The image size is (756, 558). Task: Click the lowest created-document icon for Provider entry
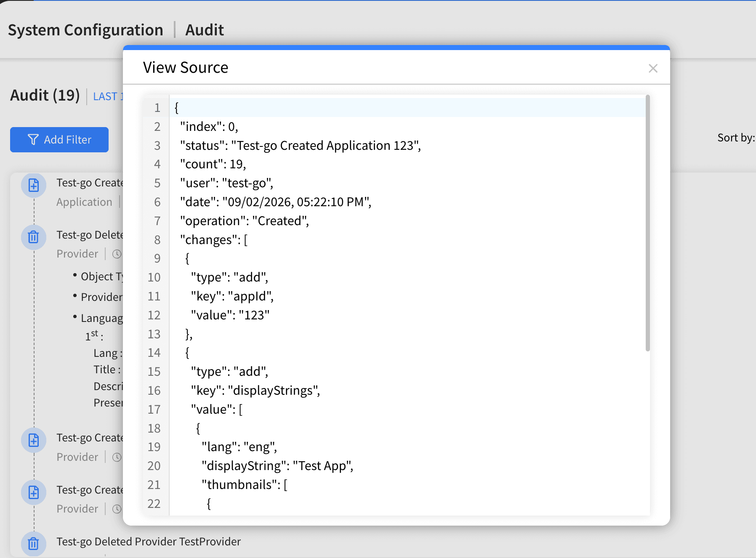coord(34,492)
